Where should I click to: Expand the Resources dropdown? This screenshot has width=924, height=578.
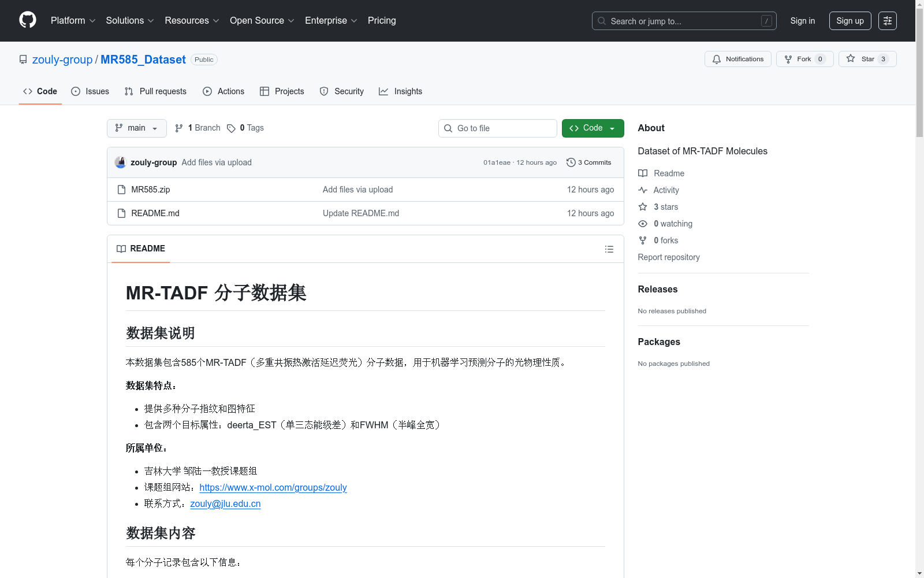click(192, 21)
